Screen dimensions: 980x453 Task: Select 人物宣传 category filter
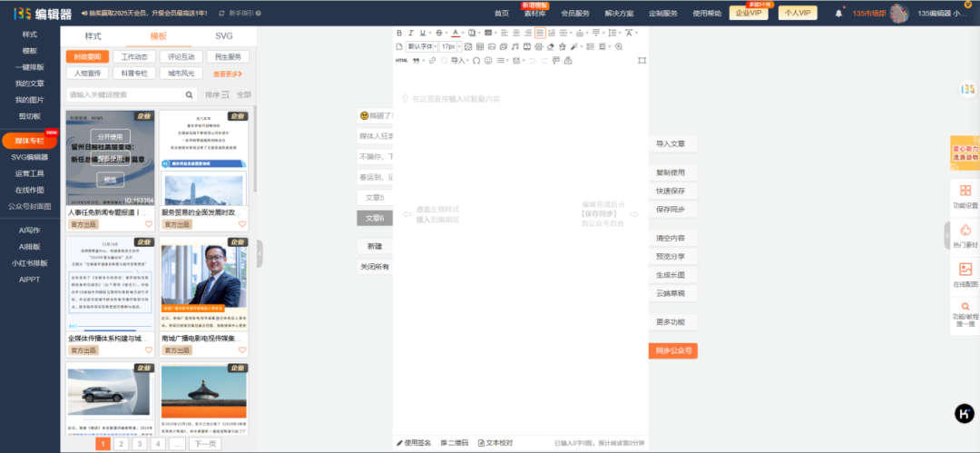pyautogui.click(x=87, y=74)
